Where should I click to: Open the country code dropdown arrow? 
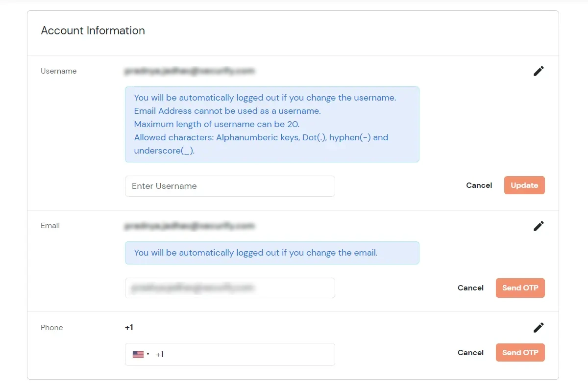point(148,354)
